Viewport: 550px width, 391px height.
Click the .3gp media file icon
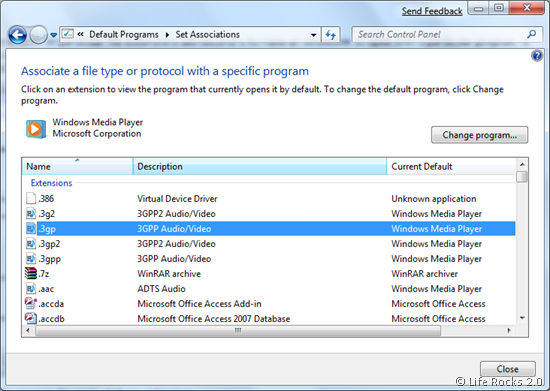click(31, 228)
